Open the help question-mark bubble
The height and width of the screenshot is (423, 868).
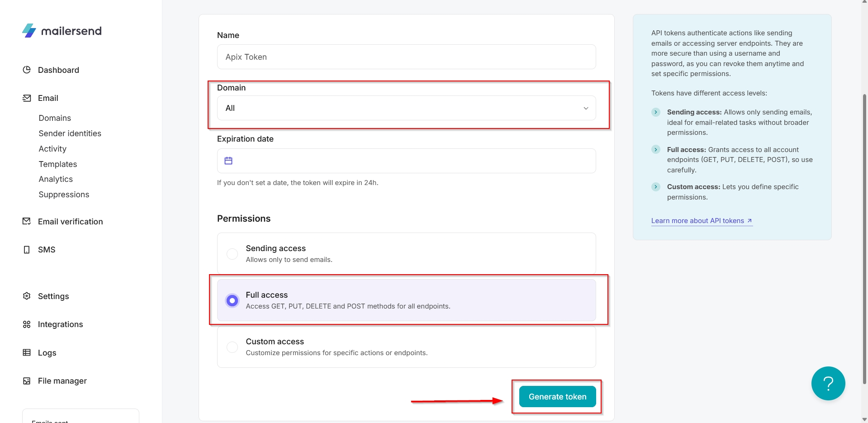(x=828, y=383)
